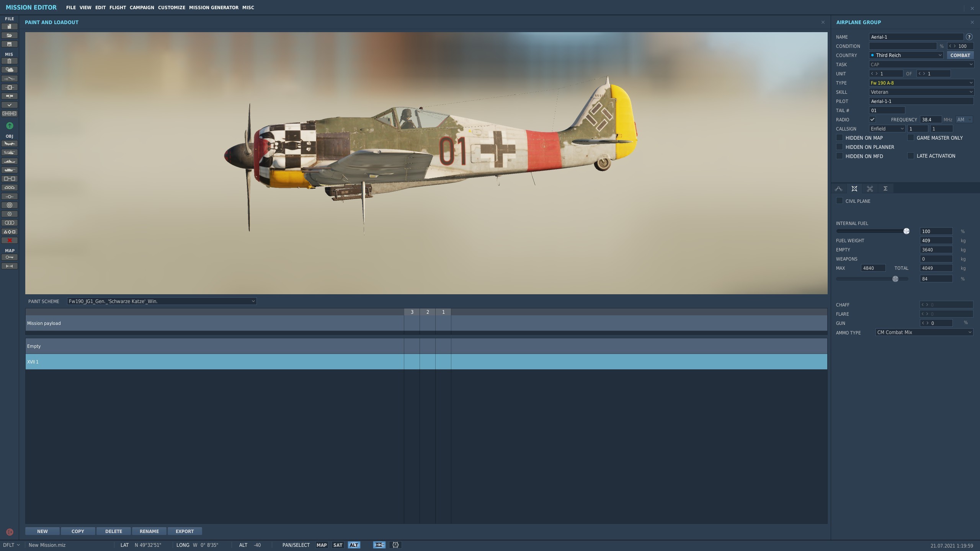Open the CAMPAIGN menu

click(x=142, y=7)
